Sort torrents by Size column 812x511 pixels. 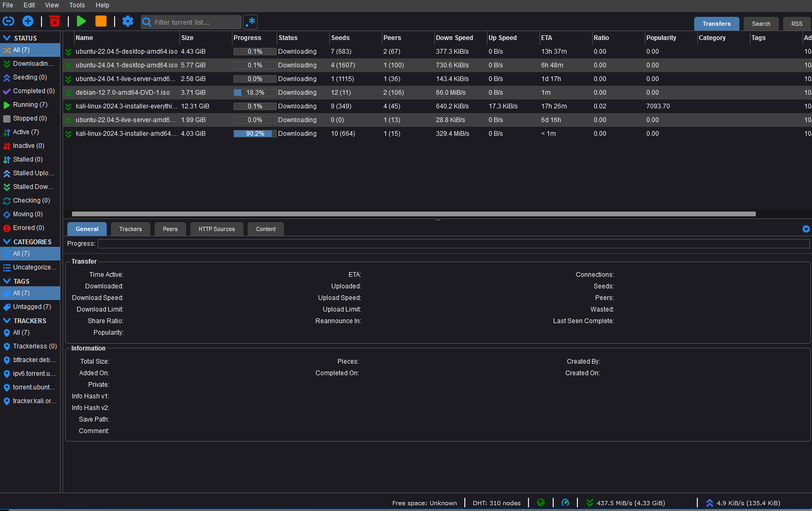[206, 38]
